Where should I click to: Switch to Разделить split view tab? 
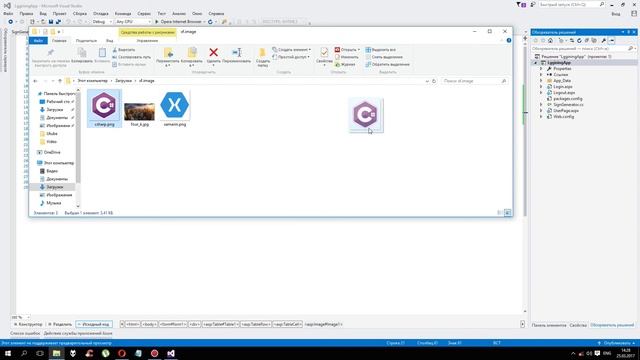(60, 324)
